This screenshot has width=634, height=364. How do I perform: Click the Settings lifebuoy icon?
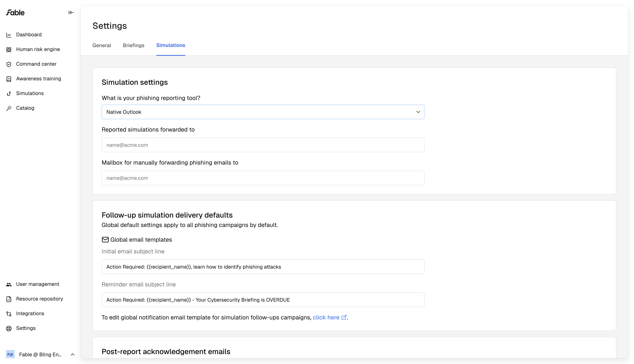(9, 329)
